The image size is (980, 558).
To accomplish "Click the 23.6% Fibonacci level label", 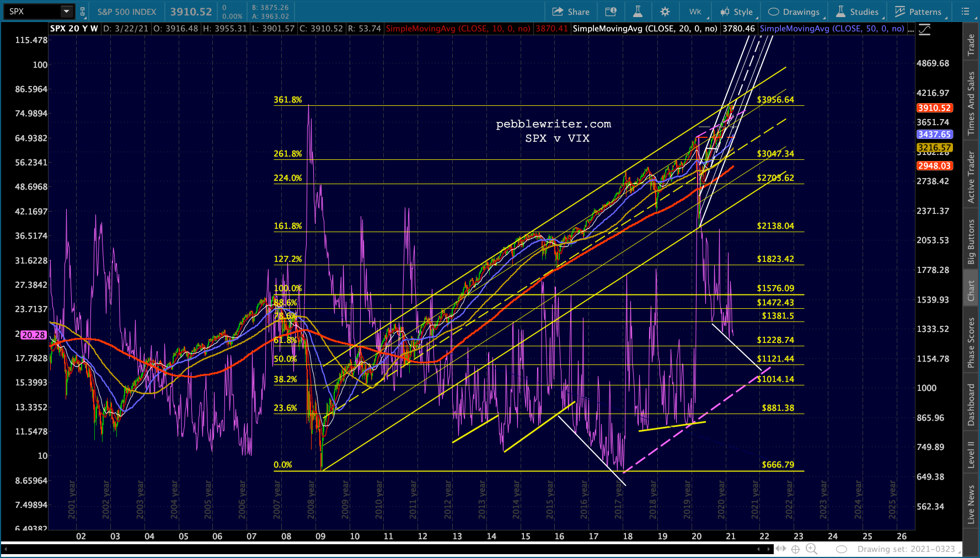I will [x=285, y=408].
